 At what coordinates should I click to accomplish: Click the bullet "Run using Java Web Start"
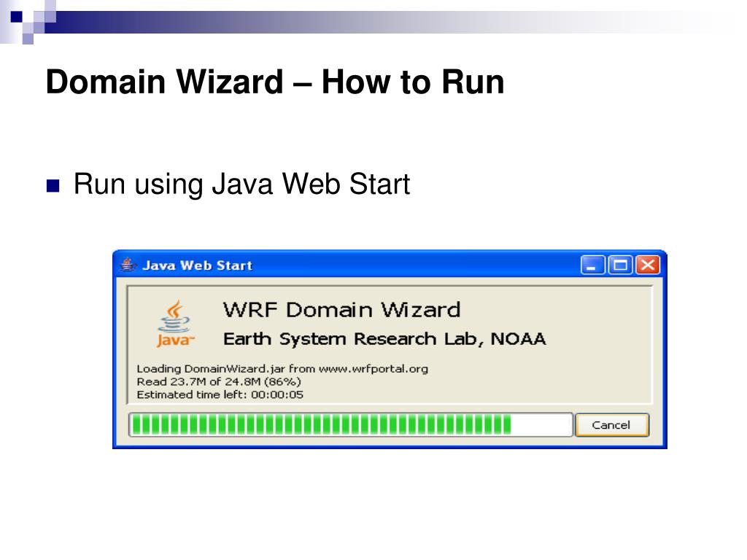(241, 184)
